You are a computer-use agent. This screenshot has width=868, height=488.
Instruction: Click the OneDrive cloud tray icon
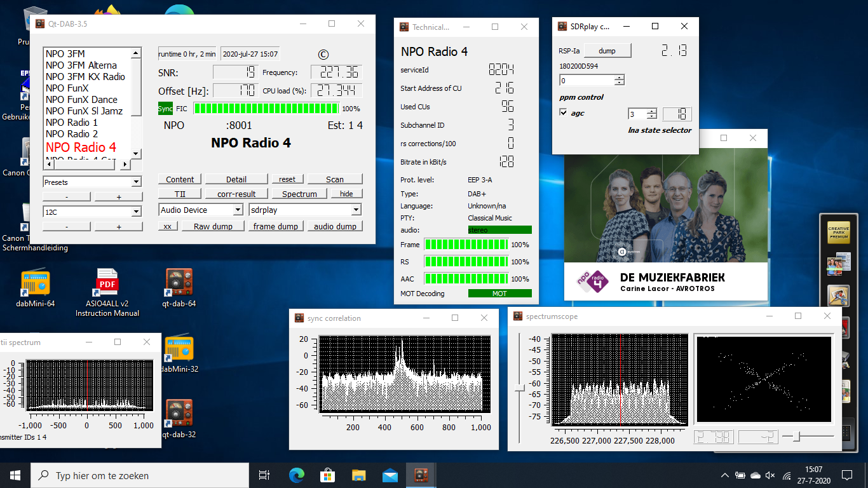coord(756,475)
